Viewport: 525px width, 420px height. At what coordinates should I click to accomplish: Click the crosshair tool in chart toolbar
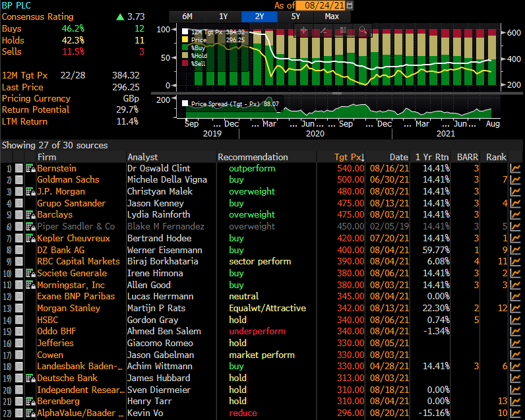304,30
